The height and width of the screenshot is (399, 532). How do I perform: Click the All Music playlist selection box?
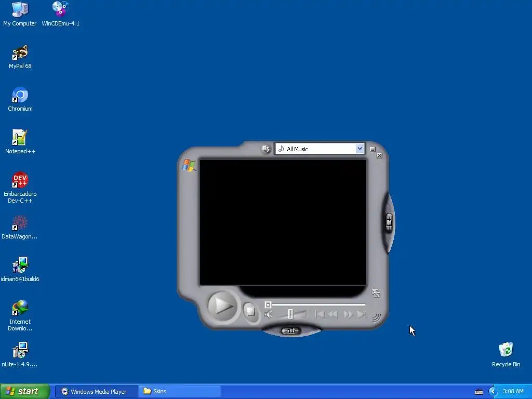(320, 149)
